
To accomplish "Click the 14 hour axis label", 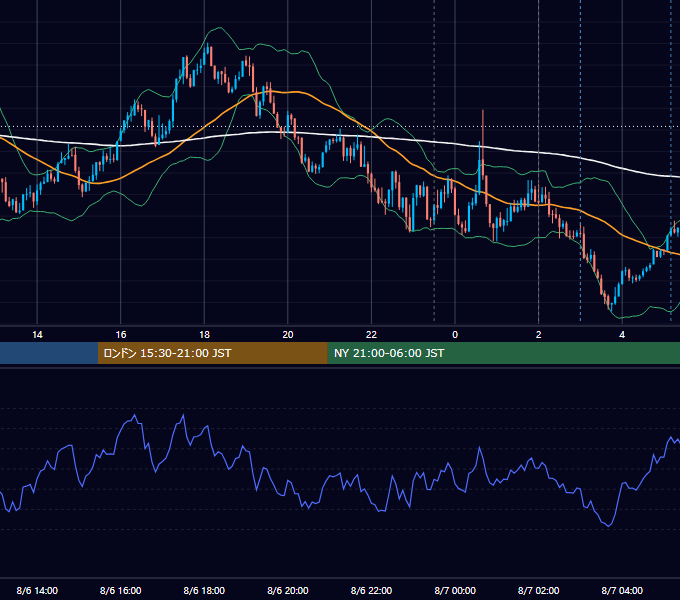I will (x=37, y=335).
